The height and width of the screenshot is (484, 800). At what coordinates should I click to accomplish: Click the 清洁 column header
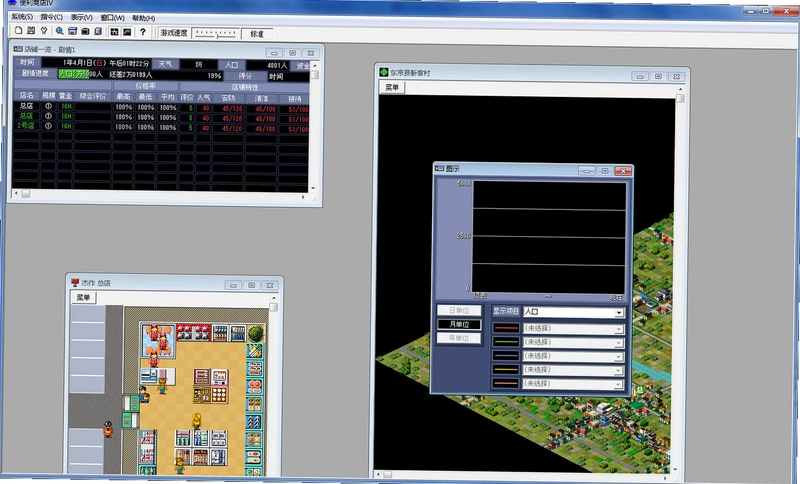click(x=261, y=98)
